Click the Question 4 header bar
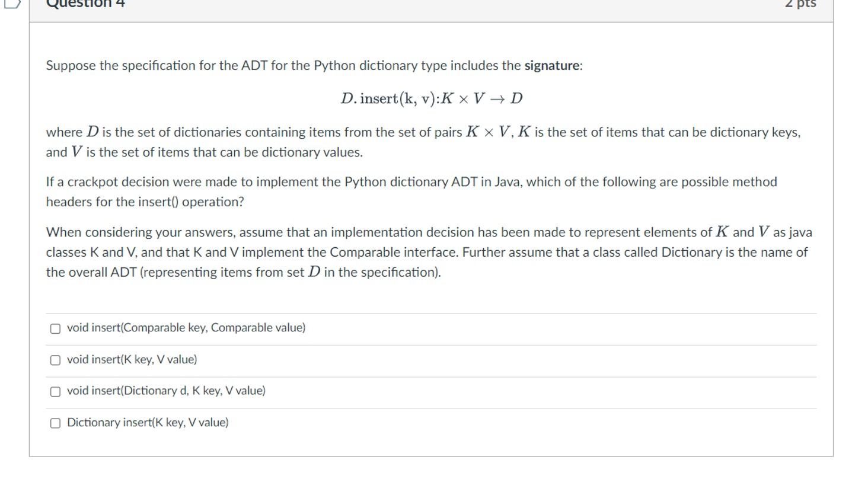The width and height of the screenshot is (868, 495). (x=415, y=6)
